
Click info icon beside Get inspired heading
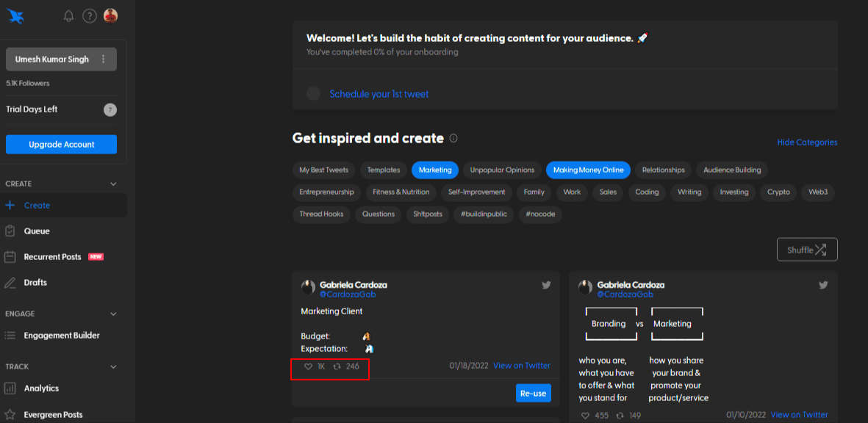click(x=453, y=138)
